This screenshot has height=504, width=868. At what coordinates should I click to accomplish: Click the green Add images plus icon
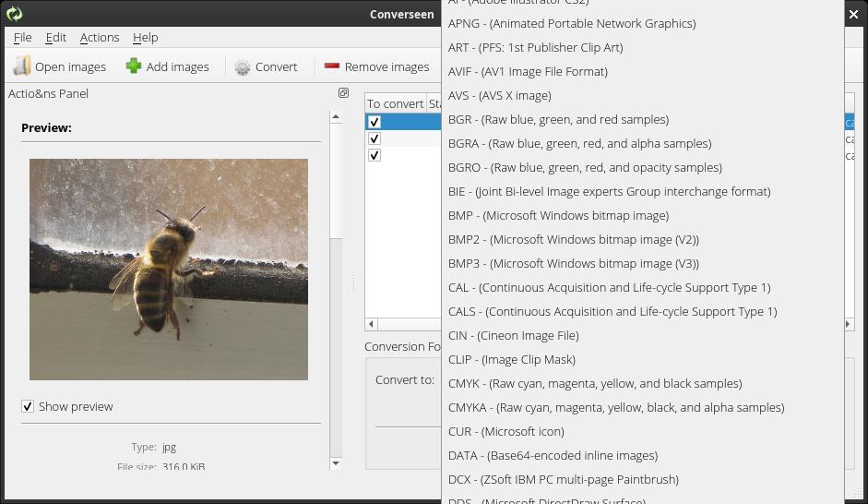[x=134, y=66]
